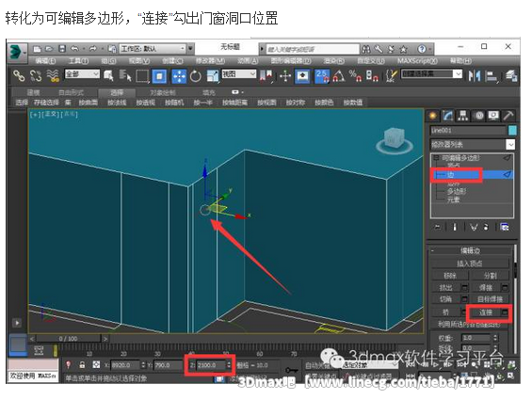Open the Create command panel tab
Image resolution: width=532 pixels, height=400 pixels.
(x=432, y=116)
